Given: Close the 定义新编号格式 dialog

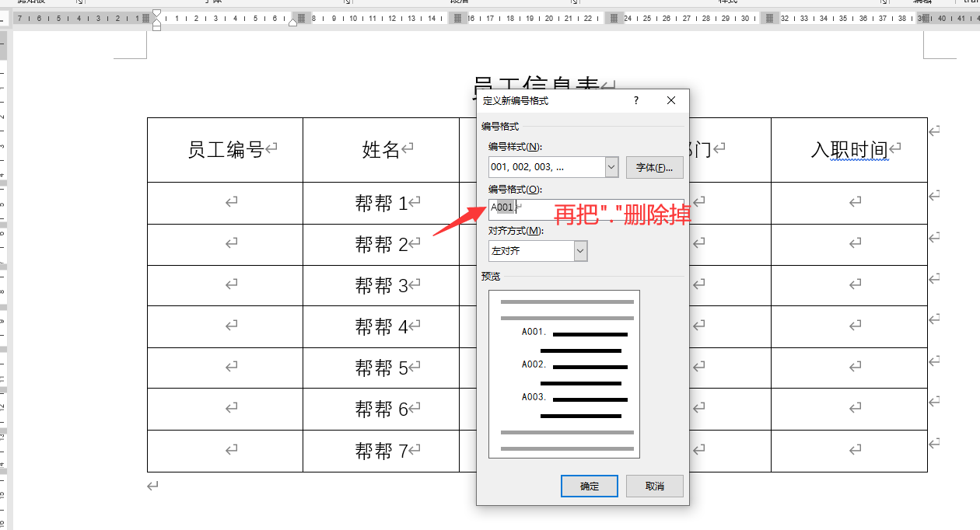Looking at the screenshot, I should coord(671,100).
